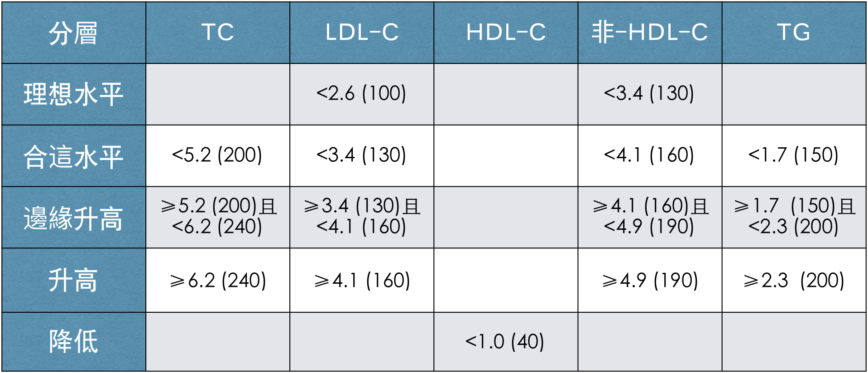Select the TG column header

[794, 33]
